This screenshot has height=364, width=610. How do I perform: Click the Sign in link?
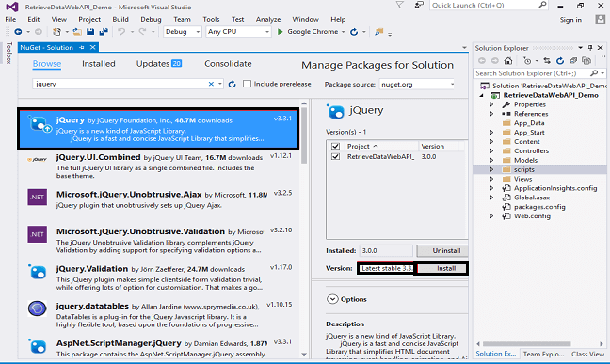click(x=570, y=20)
